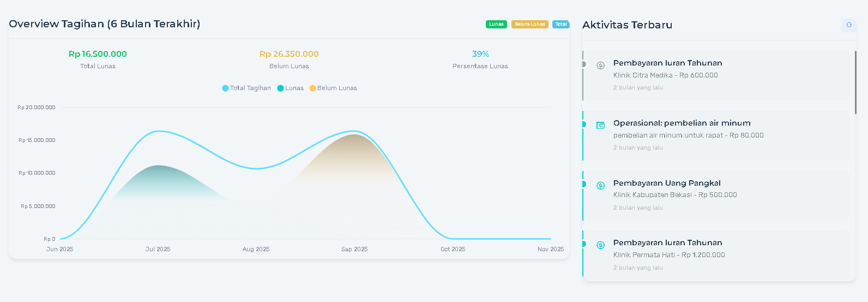Open Pembayaran Iuran Tahunan Klinik Citra Medika entry
868x302 pixels.
(667, 63)
